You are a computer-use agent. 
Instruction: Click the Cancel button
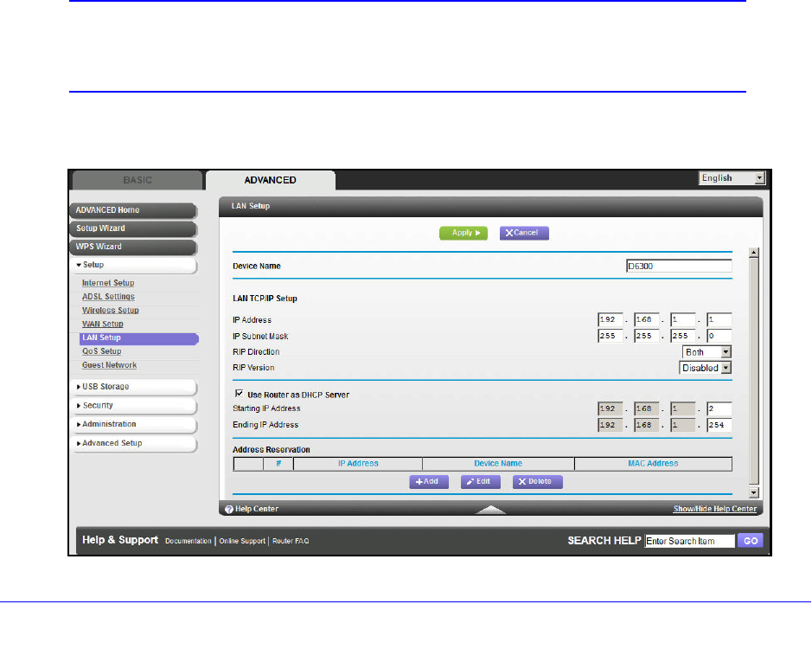coord(524,233)
